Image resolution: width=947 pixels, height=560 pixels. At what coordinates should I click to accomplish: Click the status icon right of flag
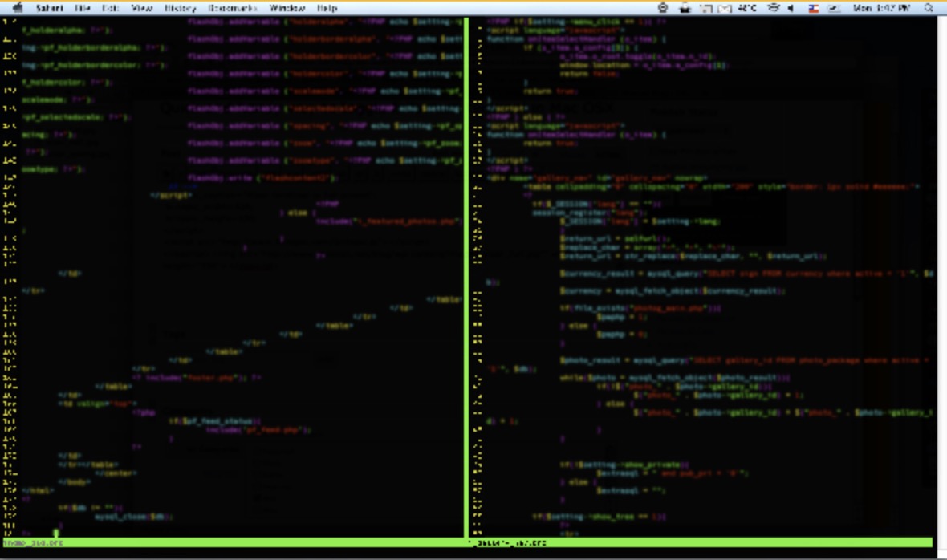834,8
